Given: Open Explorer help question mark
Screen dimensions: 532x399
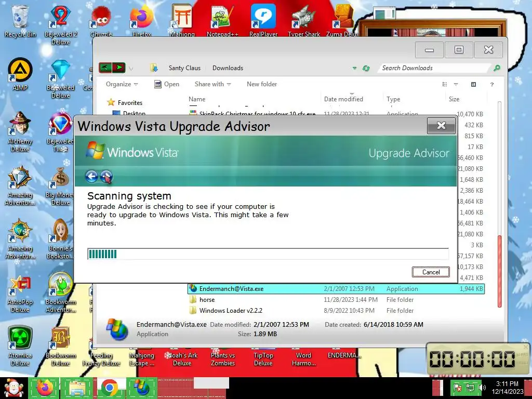Looking at the screenshot, I should [491, 85].
